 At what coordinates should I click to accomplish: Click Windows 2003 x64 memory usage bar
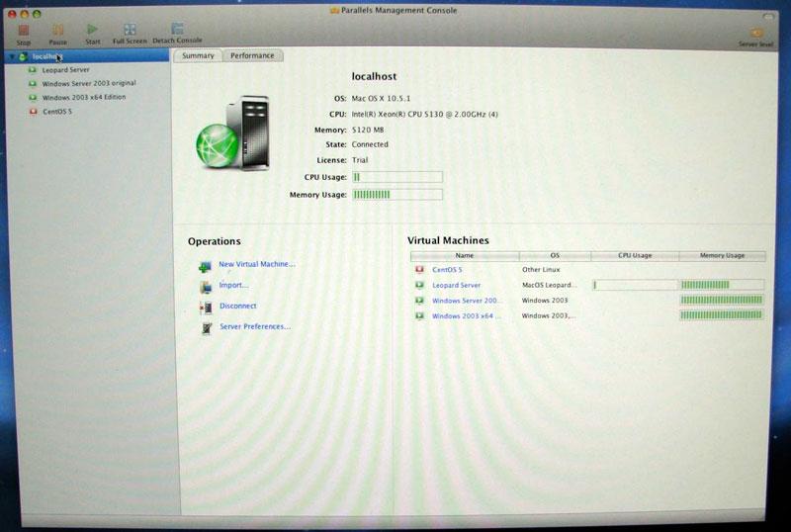722,315
